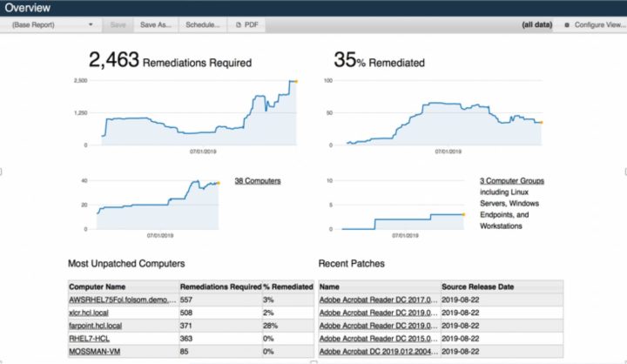Click release date of Adobe Acrobat DC 2019.012.2004
Image resolution: width=627 pixels, height=364 pixels.
point(461,352)
